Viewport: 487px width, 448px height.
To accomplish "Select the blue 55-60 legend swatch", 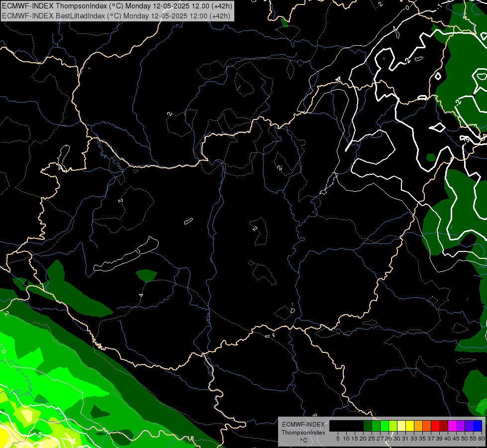I will [478, 426].
